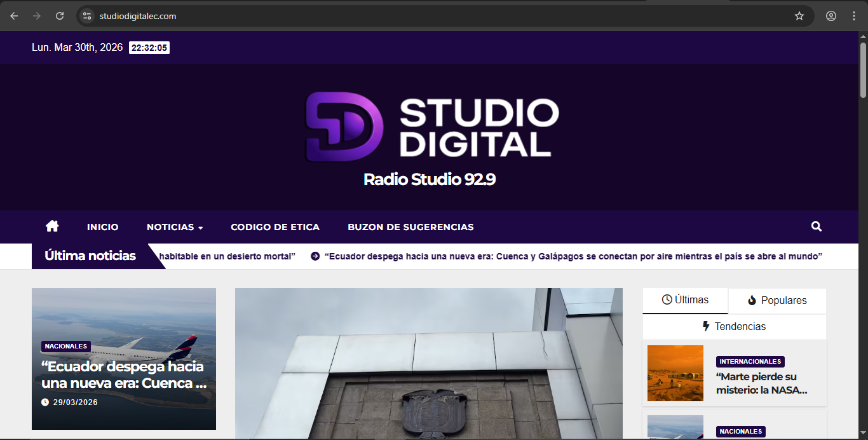Bookmark this page with star icon

point(799,16)
